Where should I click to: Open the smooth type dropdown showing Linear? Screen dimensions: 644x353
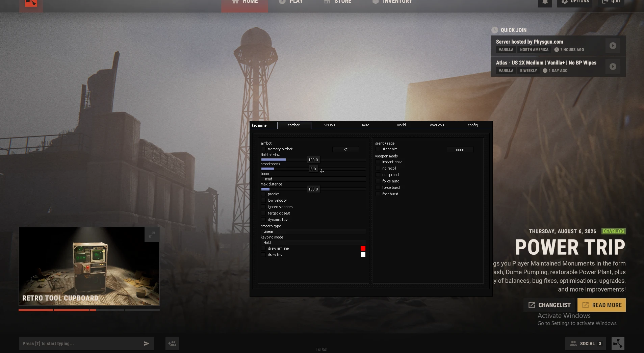313,231
